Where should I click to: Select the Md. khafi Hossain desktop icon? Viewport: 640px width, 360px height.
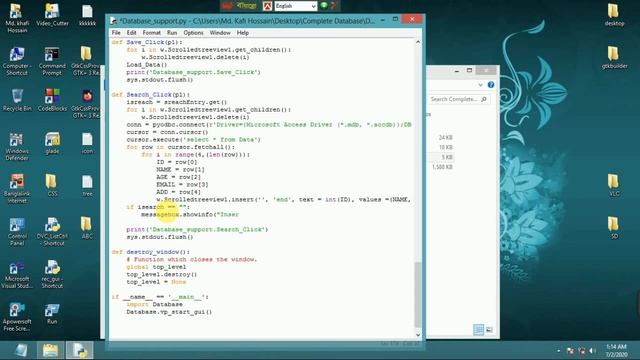[x=17, y=18]
